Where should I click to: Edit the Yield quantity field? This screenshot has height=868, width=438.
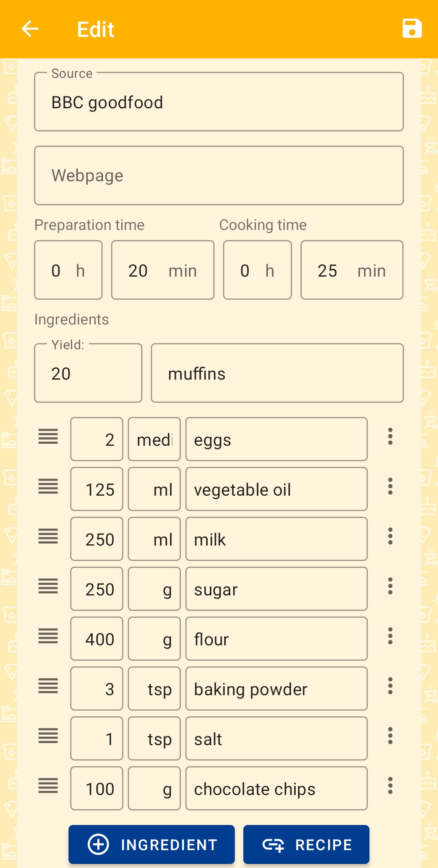coord(88,373)
